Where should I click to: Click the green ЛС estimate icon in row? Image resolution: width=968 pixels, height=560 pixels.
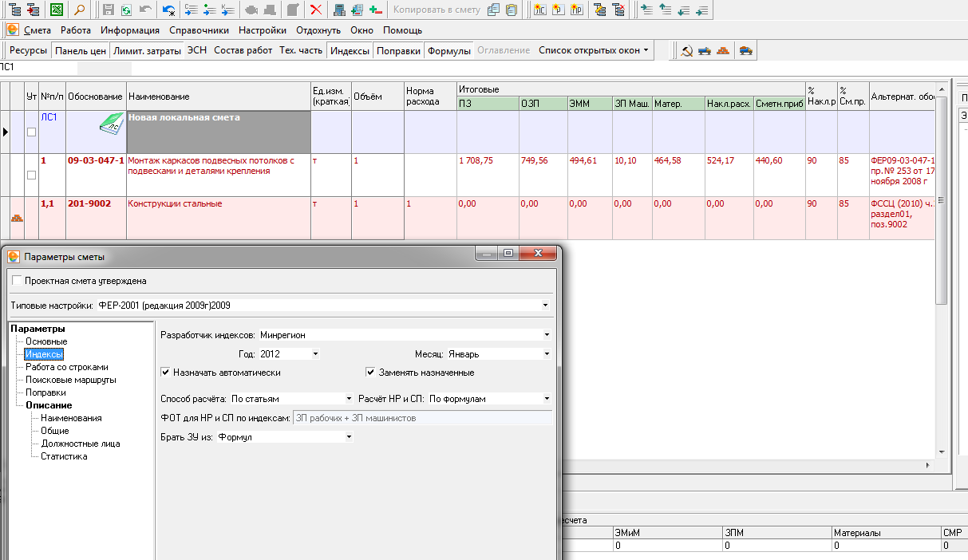[x=110, y=124]
